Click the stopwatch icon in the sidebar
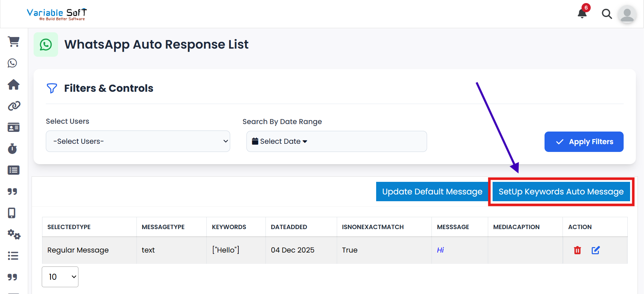This screenshot has height=294, width=644. tap(13, 149)
